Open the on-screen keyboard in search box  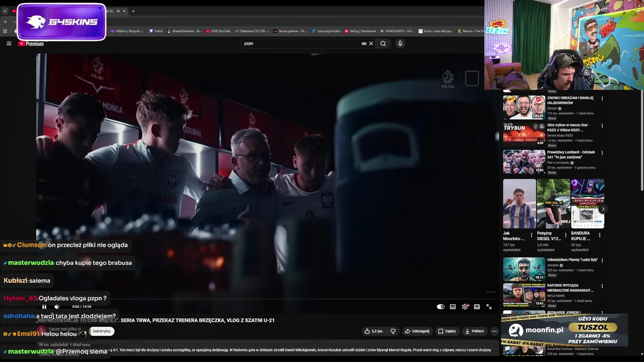pos(364,44)
